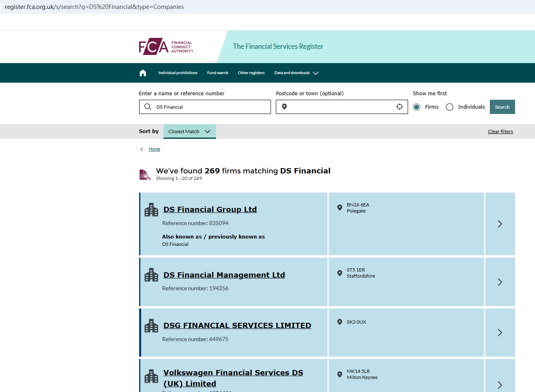
Task: Click the Search button
Action: click(502, 107)
